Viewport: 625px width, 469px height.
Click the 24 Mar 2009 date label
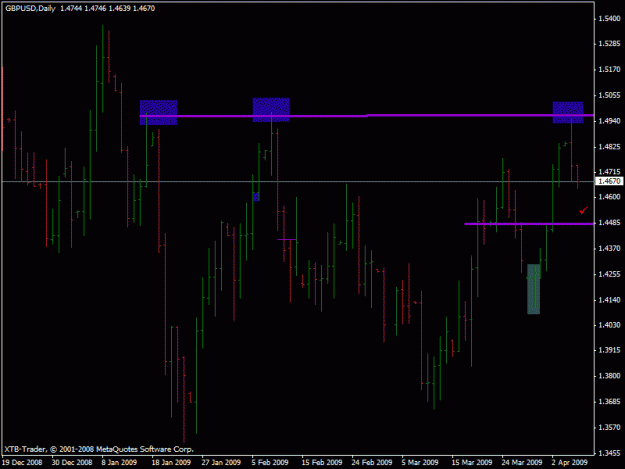point(522,462)
